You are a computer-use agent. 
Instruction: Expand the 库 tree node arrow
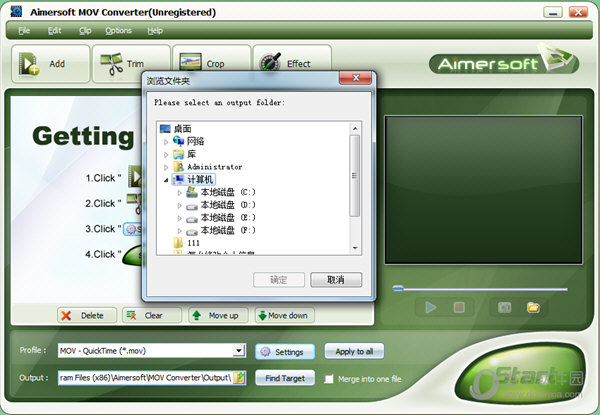[166, 155]
